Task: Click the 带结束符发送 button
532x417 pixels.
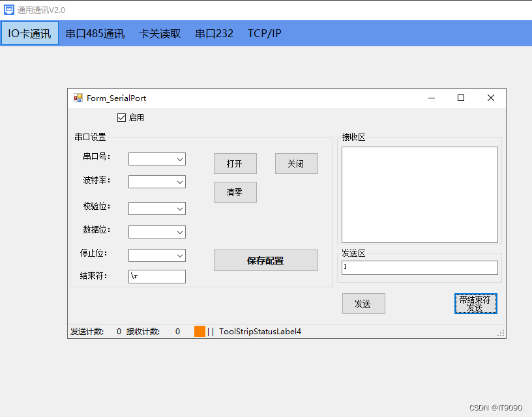Action: coord(476,304)
